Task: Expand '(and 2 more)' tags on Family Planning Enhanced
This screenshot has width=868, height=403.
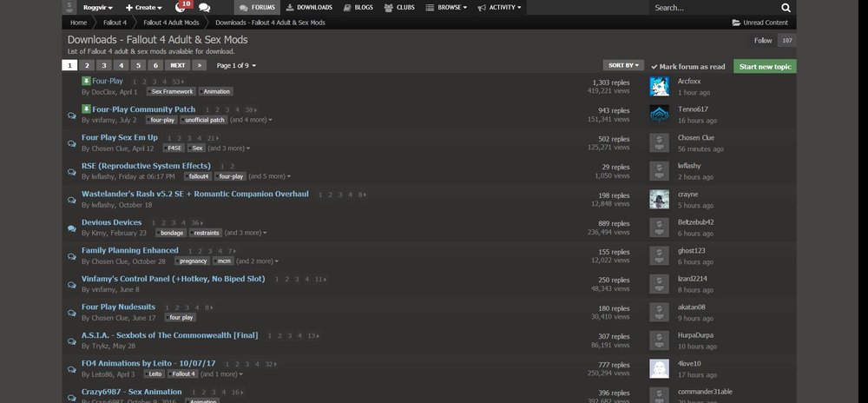Action: pyautogui.click(x=258, y=261)
